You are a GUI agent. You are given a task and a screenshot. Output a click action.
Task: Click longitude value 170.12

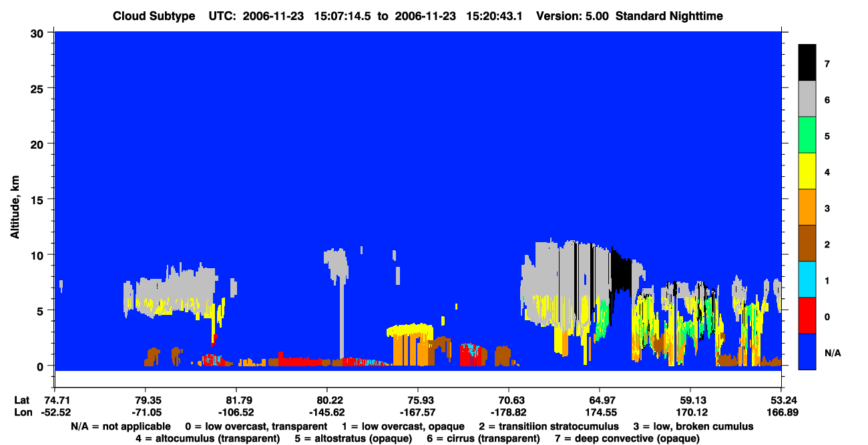[x=690, y=412]
